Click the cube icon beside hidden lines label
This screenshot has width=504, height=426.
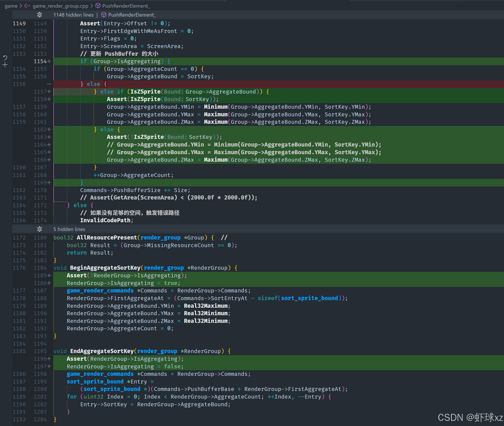(x=104, y=15)
